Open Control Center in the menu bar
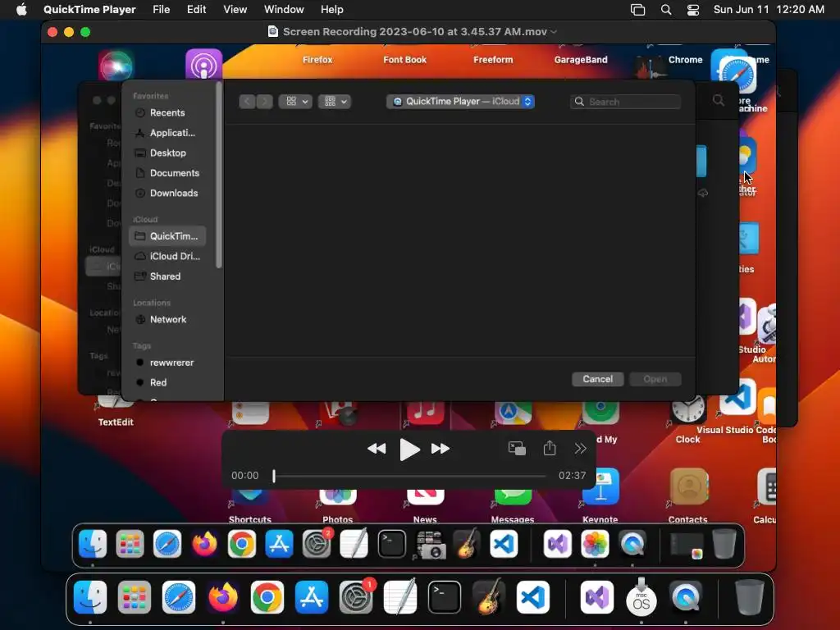The image size is (840, 630). point(693,10)
